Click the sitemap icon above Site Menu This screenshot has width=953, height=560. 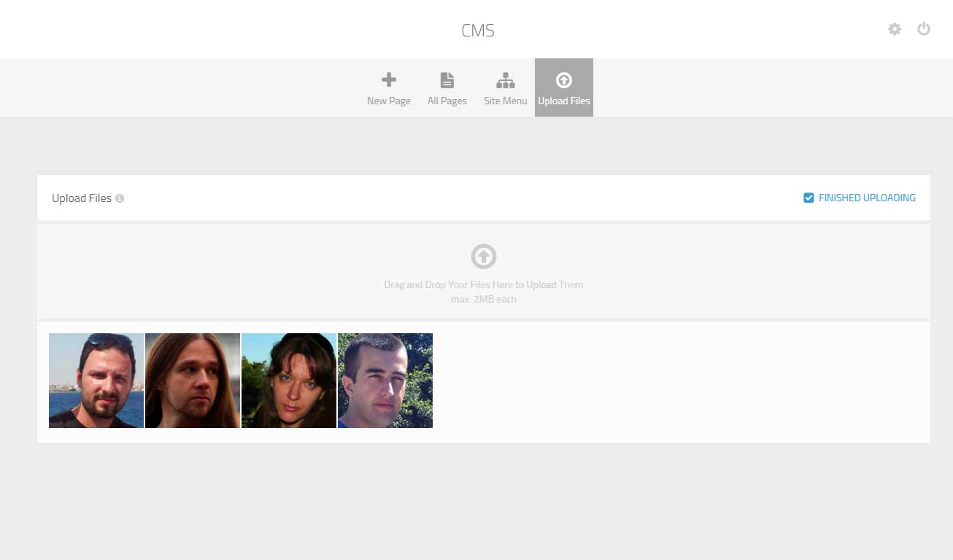tap(505, 80)
